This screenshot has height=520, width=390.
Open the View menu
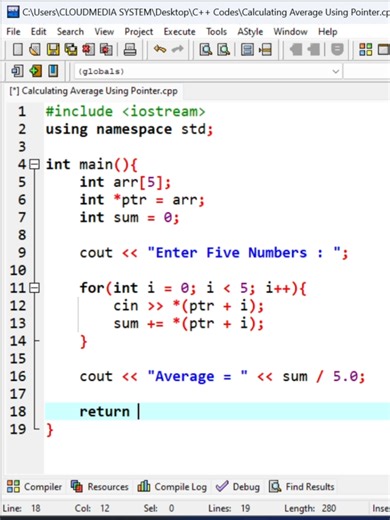104,32
